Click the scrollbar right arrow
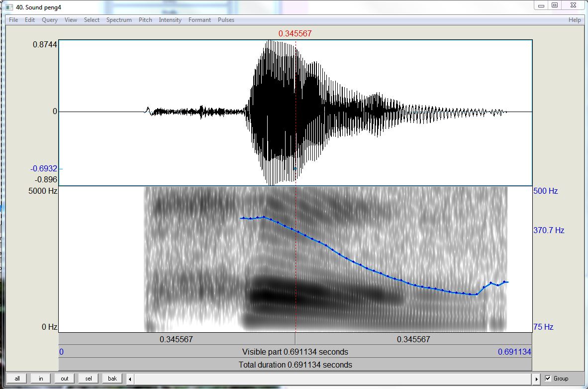The image size is (588, 389). pos(536,379)
